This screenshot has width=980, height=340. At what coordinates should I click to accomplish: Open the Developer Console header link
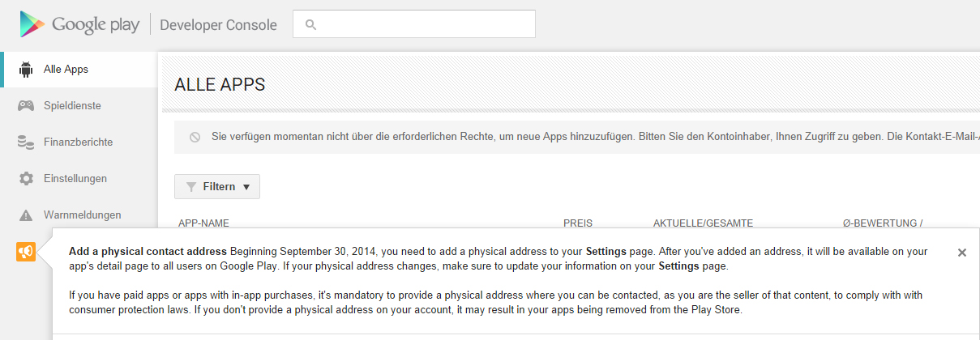click(218, 25)
